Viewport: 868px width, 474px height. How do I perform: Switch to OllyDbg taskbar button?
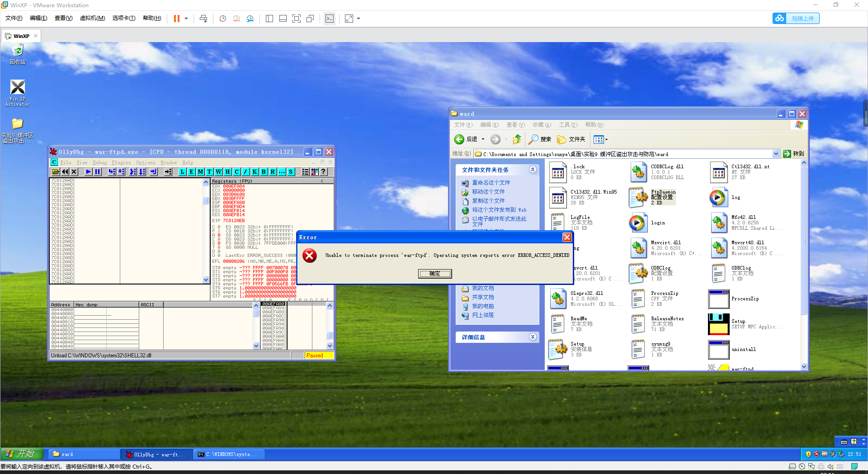(156, 454)
